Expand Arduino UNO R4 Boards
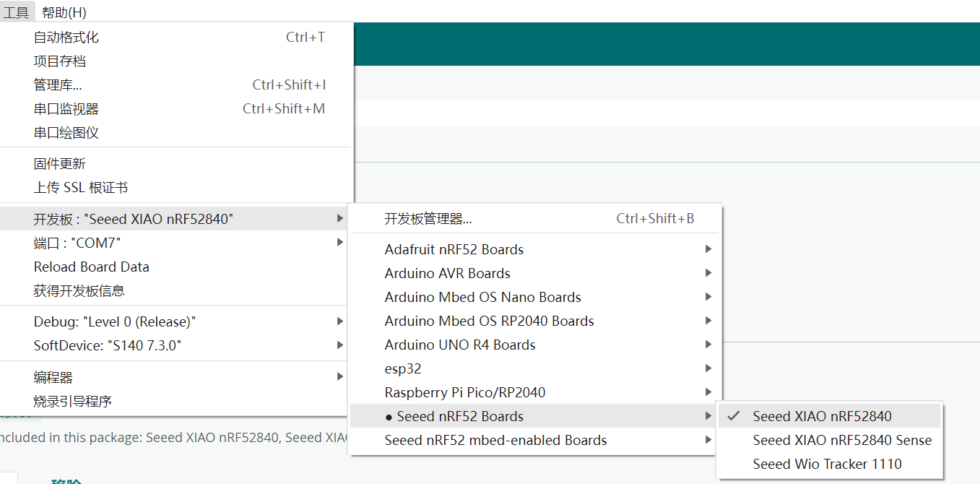The height and width of the screenshot is (484, 980). (535, 345)
